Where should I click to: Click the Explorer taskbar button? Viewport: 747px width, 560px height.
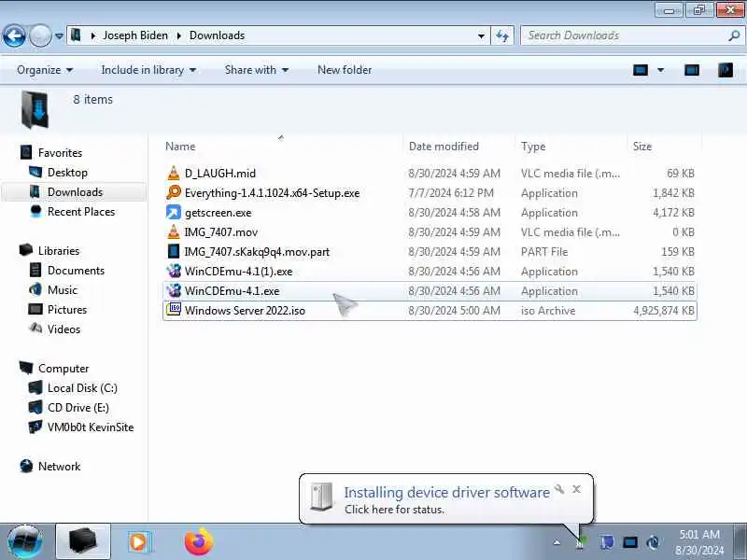tap(83, 542)
